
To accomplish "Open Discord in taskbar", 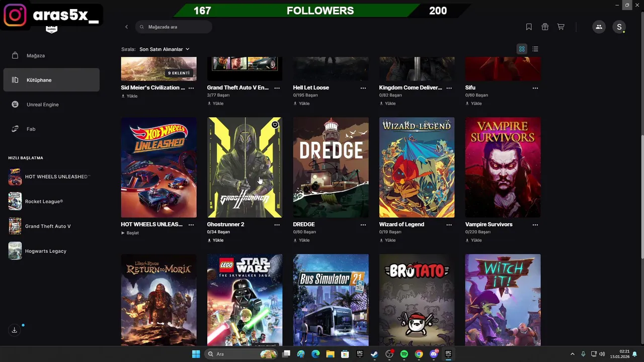I will coord(434,354).
